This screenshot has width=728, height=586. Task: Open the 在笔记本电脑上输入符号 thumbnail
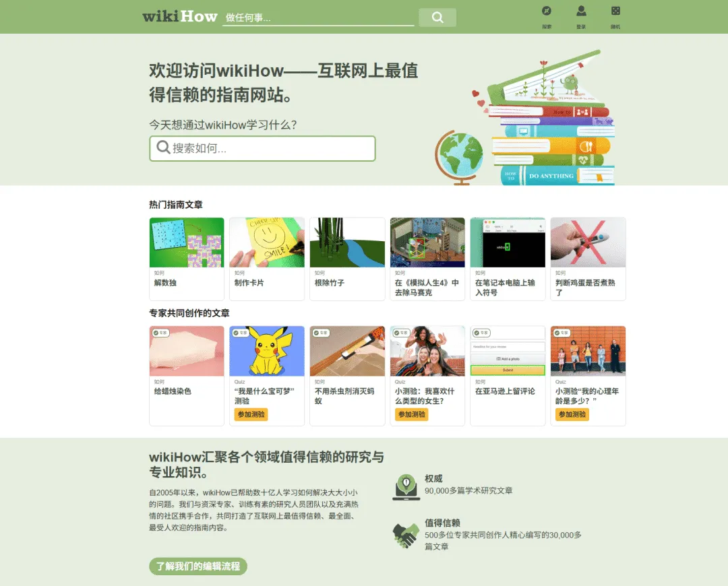point(508,242)
